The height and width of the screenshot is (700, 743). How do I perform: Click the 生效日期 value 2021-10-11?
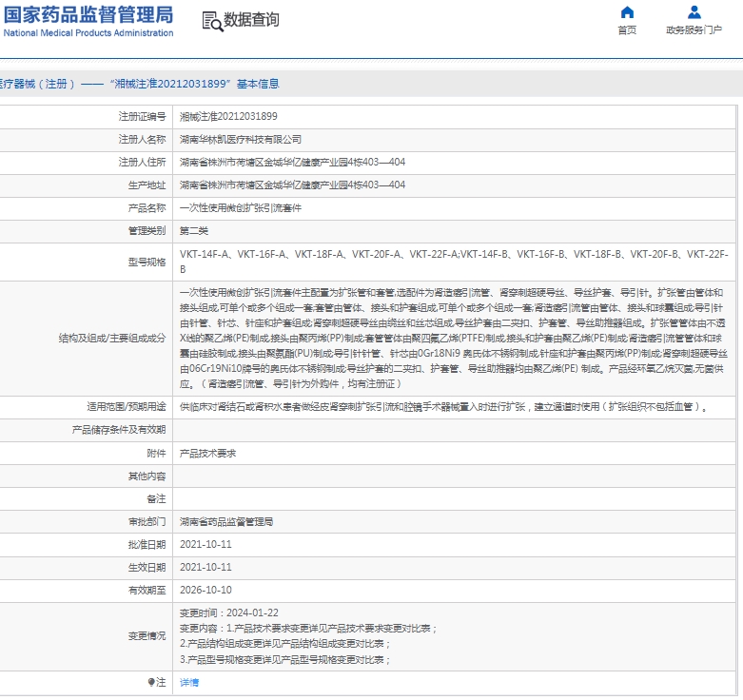coord(205,568)
